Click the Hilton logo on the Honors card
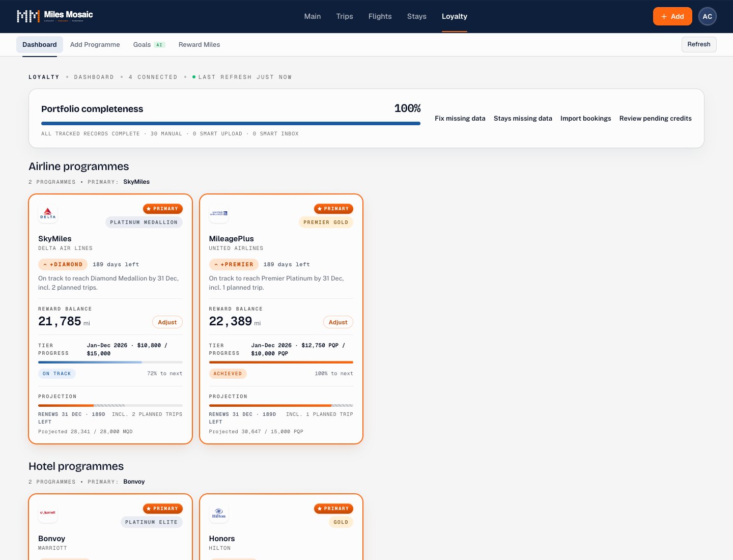 point(219,513)
